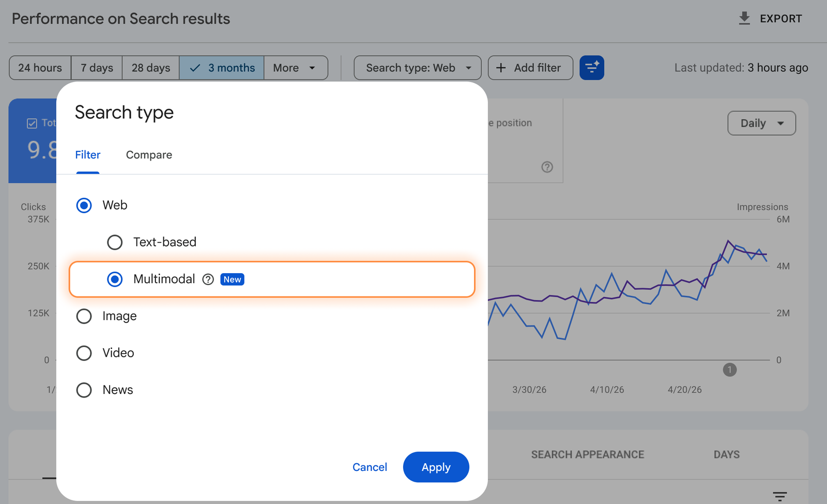Toggle the Total clicks checkbox
The height and width of the screenshot is (504, 827).
pos(32,123)
